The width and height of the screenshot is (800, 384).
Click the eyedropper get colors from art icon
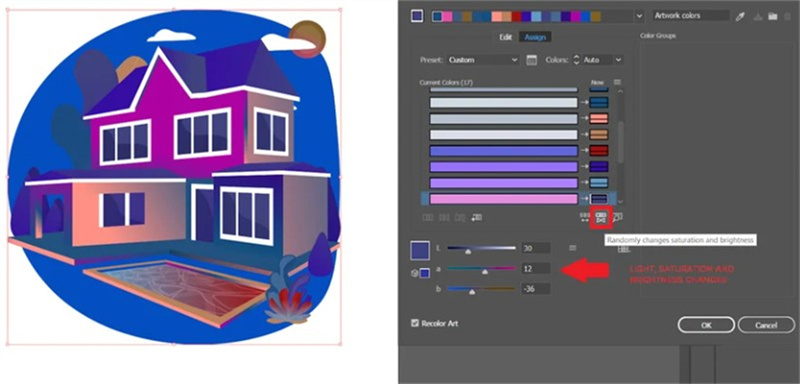pyautogui.click(x=740, y=17)
